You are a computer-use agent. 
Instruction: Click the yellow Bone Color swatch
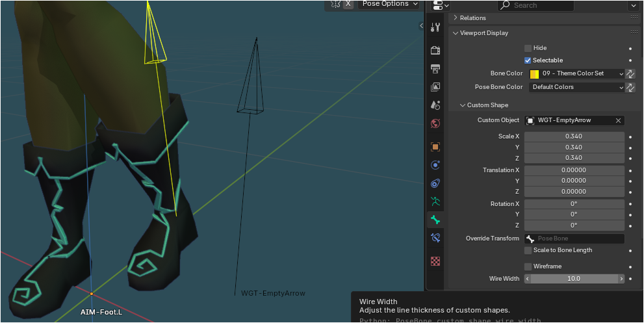[534, 74]
